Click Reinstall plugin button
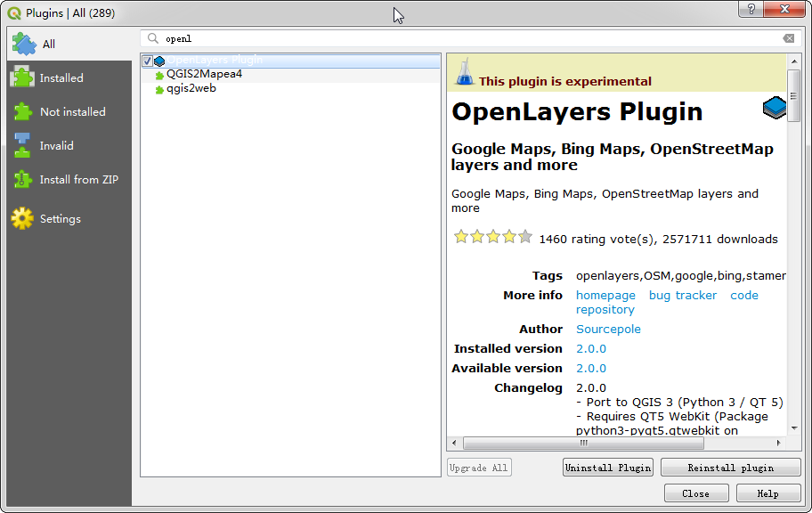The height and width of the screenshot is (513, 812). [x=731, y=468]
